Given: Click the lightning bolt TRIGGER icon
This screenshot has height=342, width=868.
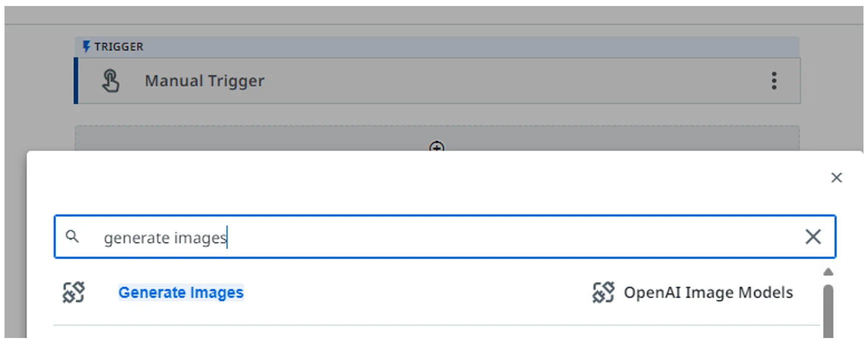Looking at the screenshot, I should tap(87, 46).
